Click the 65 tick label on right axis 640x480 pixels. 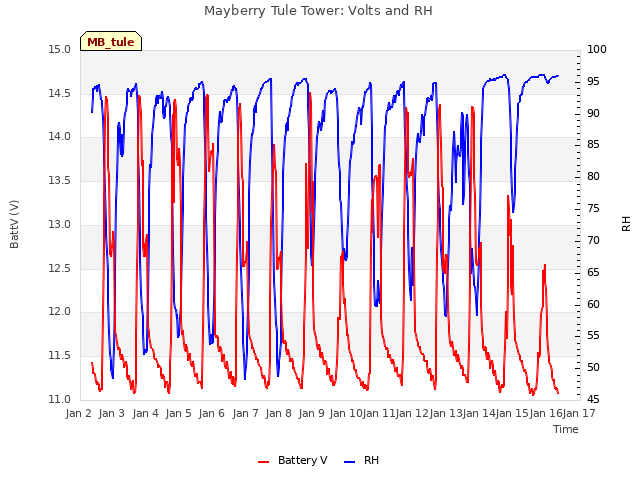pyautogui.click(x=593, y=272)
